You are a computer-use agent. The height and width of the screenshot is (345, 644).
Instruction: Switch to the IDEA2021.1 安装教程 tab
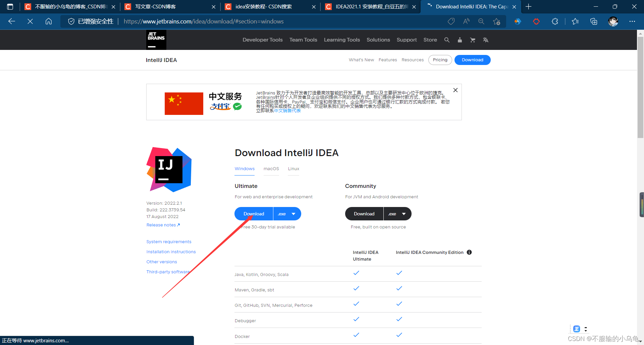point(370,7)
